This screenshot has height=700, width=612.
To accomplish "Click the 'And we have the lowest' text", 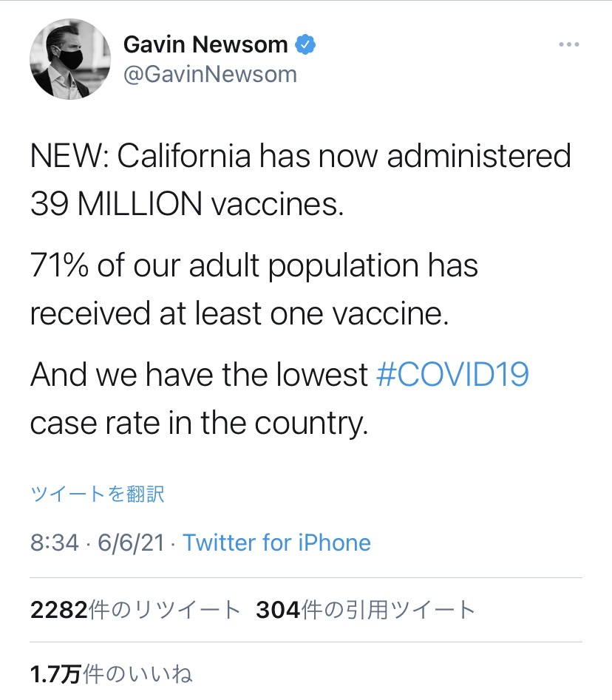I will click(199, 374).
